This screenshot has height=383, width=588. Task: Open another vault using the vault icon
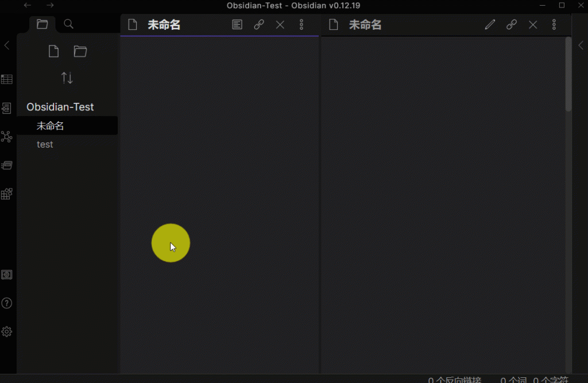coord(7,274)
